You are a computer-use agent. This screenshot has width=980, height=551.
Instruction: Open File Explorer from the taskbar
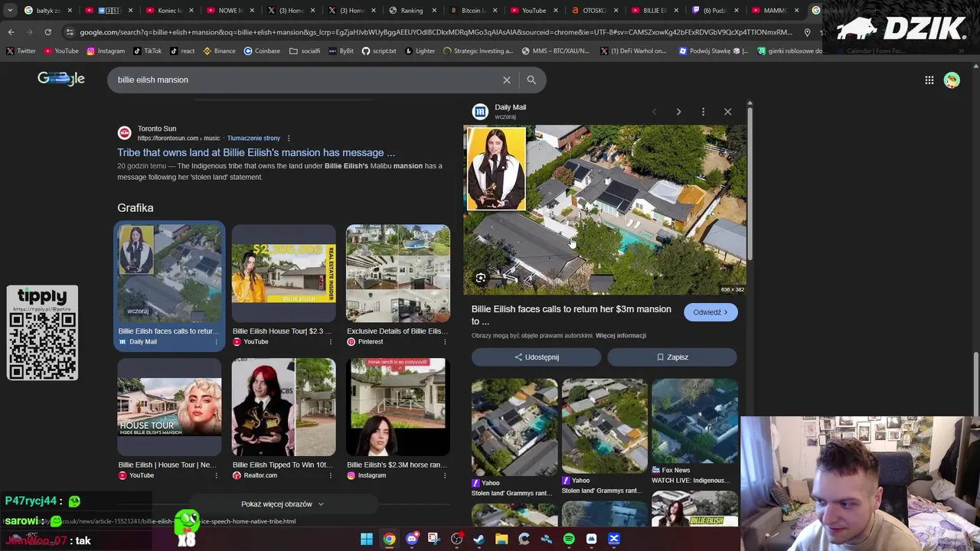tap(501, 540)
